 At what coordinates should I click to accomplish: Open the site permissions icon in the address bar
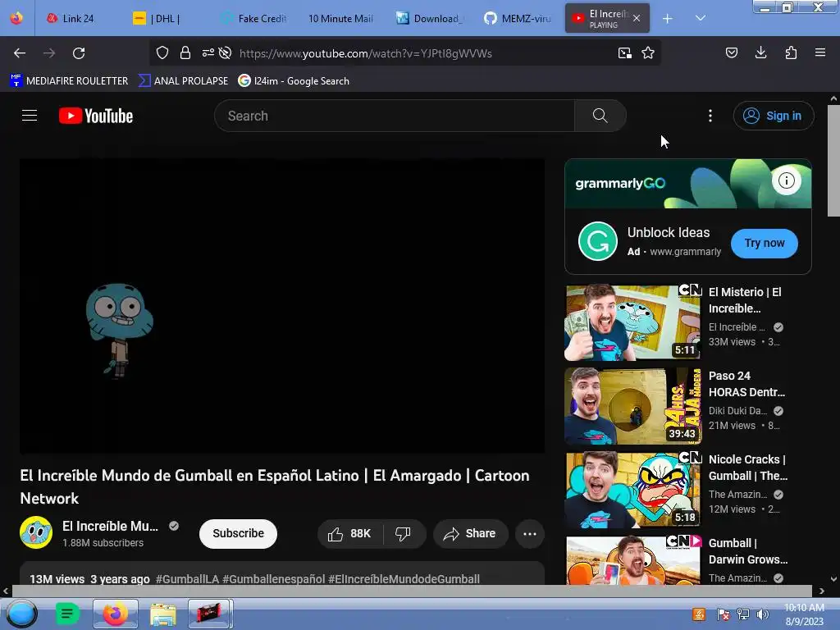[208, 52]
